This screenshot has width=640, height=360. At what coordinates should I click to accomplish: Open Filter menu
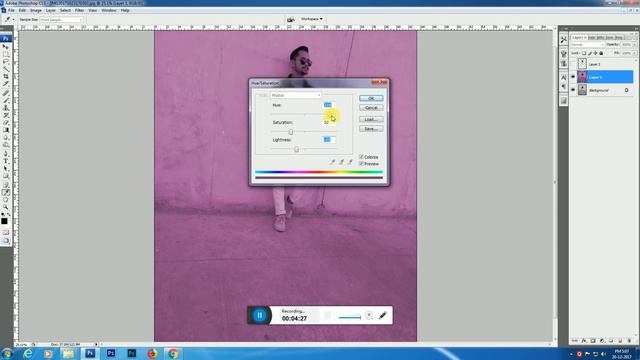(x=80, y=10)
